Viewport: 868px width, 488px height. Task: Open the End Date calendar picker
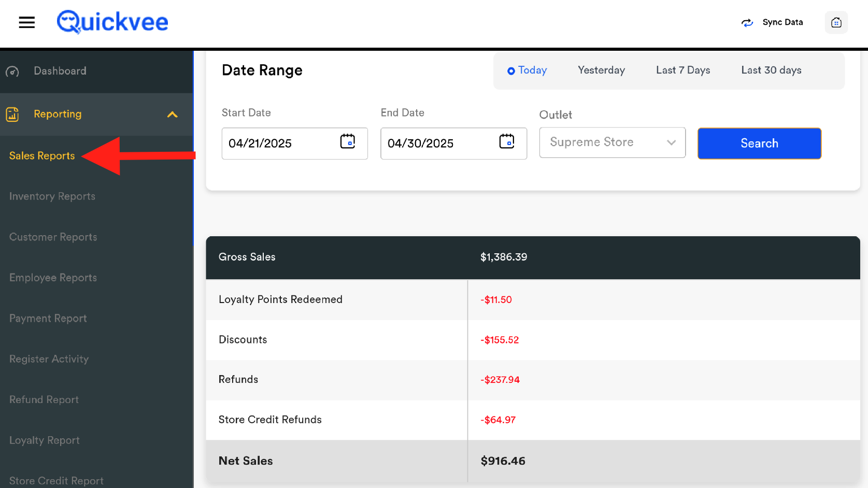506,141
